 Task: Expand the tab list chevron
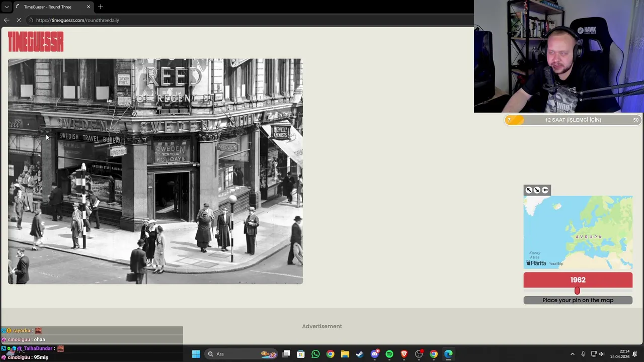click(7, 7)
